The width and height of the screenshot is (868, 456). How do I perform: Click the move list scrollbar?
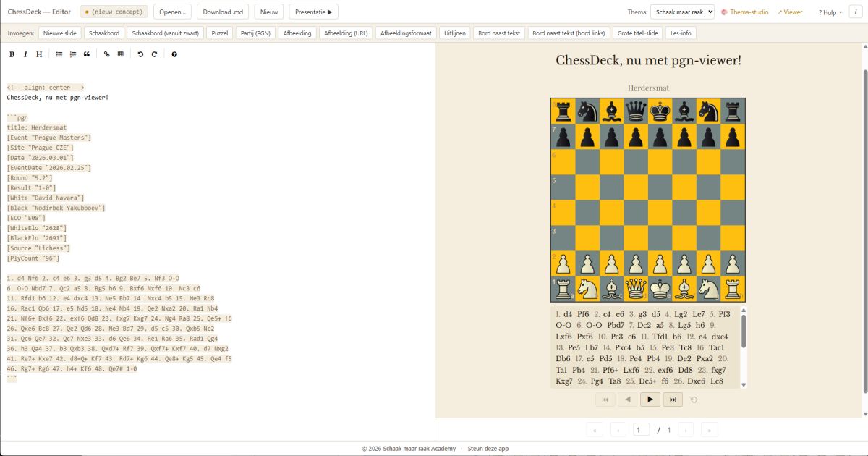(x=743, y=333)
